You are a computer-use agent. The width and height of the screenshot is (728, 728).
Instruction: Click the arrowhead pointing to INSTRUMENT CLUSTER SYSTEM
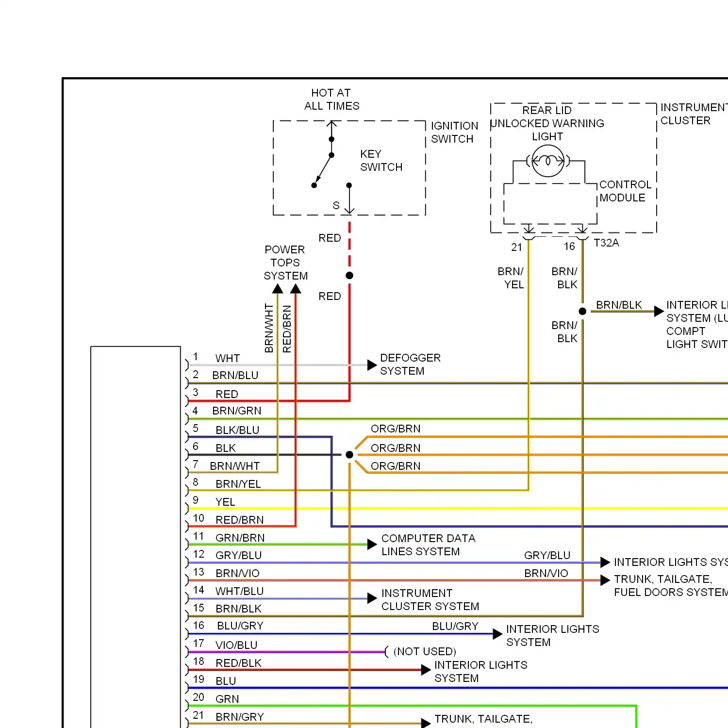372,598
